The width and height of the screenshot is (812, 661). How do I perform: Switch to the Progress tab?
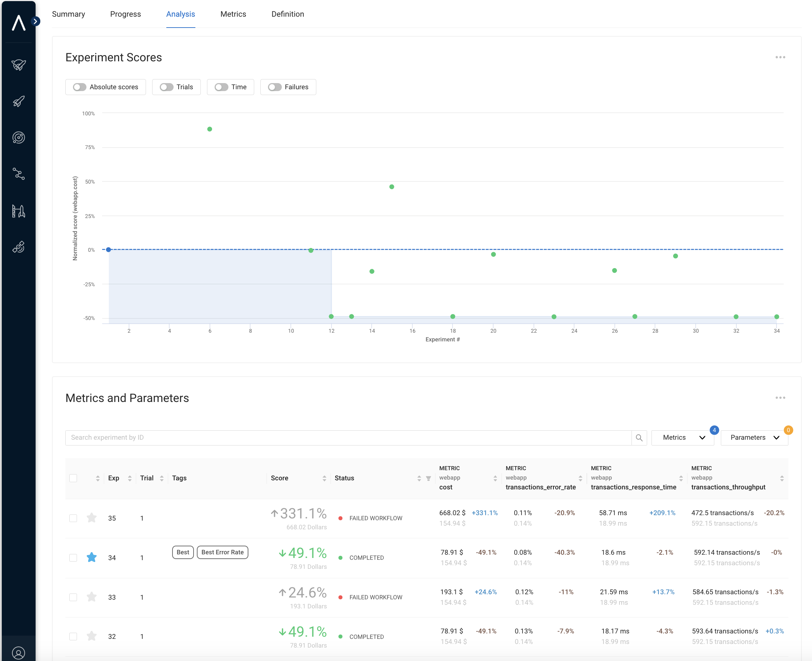[125, 14]
